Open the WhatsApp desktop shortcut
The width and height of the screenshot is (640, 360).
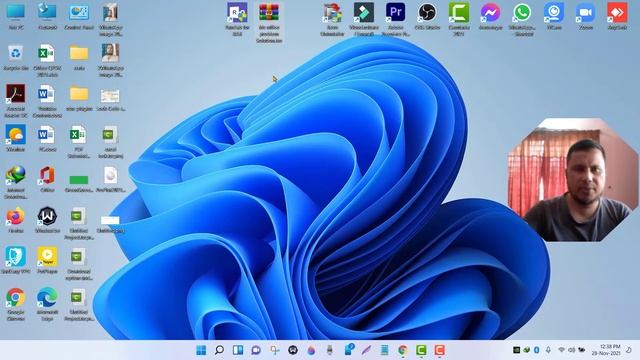(522, 19)
